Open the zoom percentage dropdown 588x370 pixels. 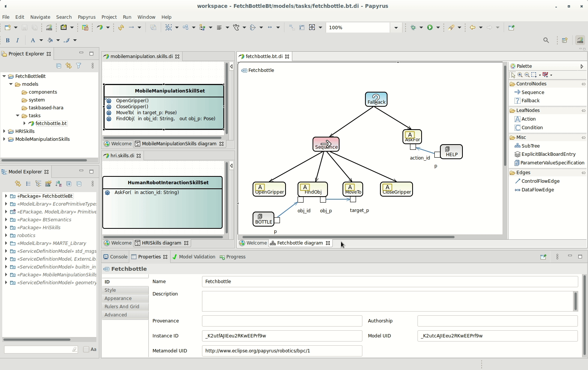pyautogui.click(x=396, y=28)
